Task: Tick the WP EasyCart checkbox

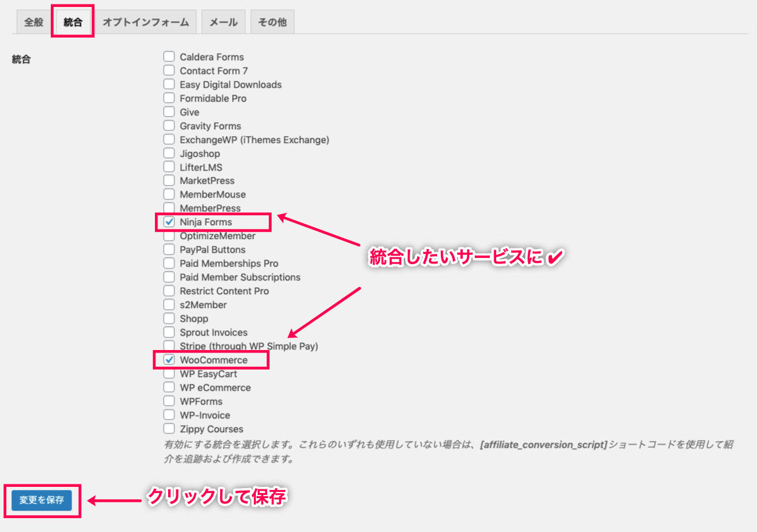Action: 169,374
